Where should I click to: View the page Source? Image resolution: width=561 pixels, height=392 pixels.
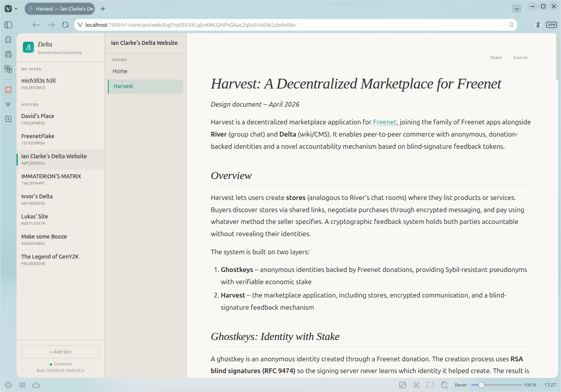520,57
